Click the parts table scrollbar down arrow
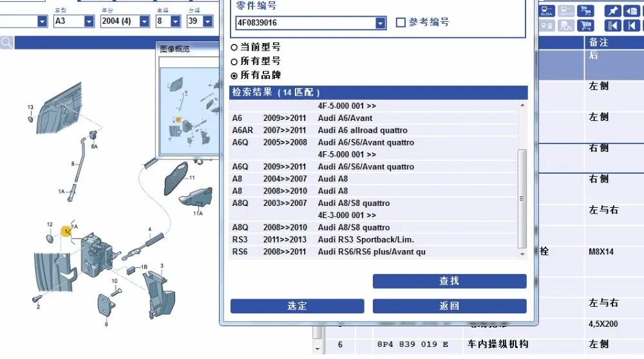Viewport: 644px width, 359px height. [x=317, y=349]
